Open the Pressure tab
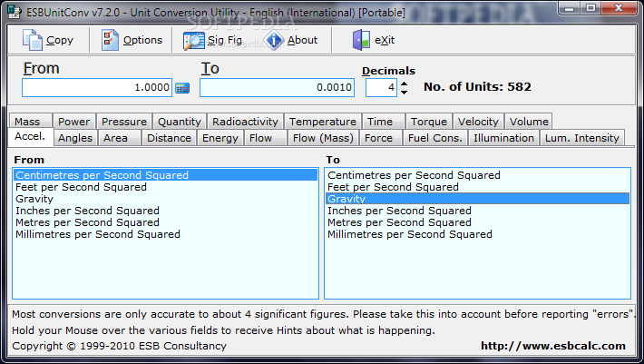 124,122
